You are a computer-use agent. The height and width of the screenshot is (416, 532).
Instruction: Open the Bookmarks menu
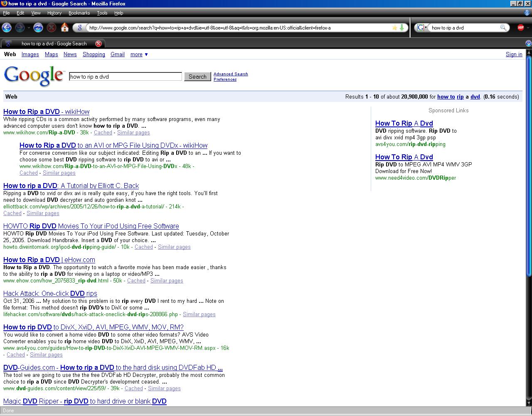[79, 13]
